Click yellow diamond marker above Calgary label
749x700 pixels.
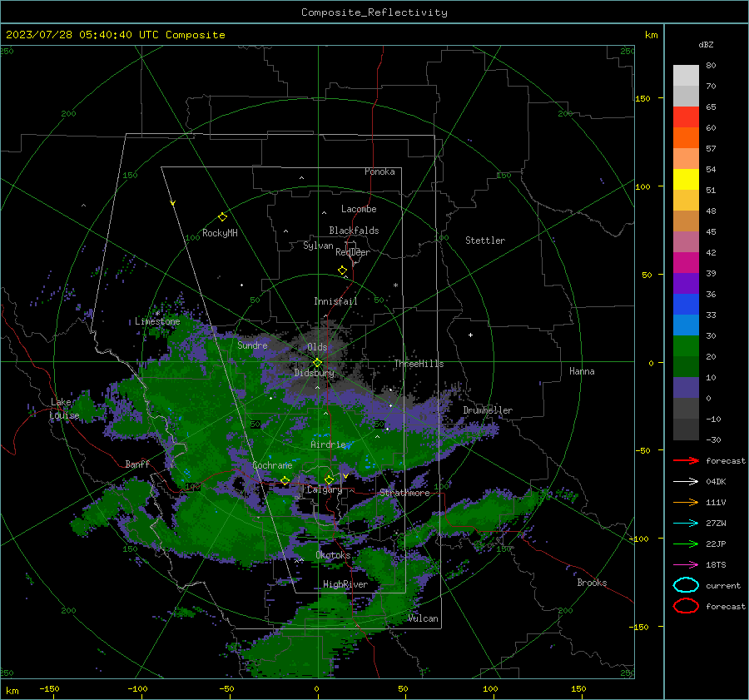tap(329, 479)
